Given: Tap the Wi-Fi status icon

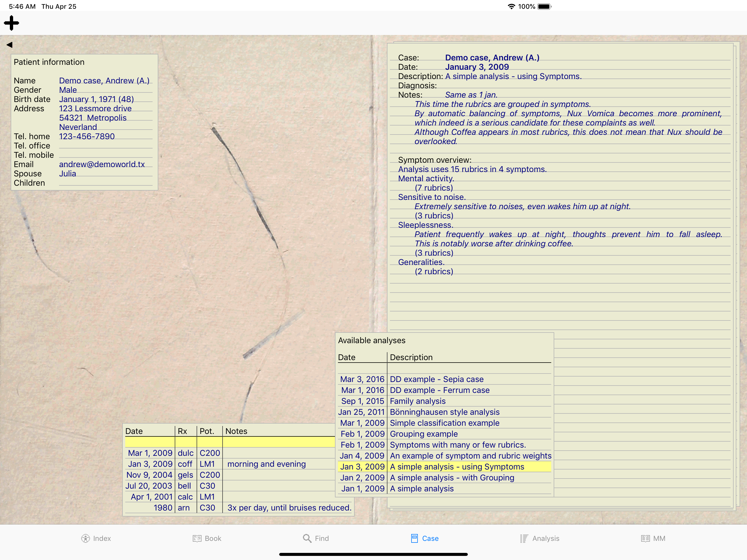Looking at the screenshot, I should tap(512, 6).
